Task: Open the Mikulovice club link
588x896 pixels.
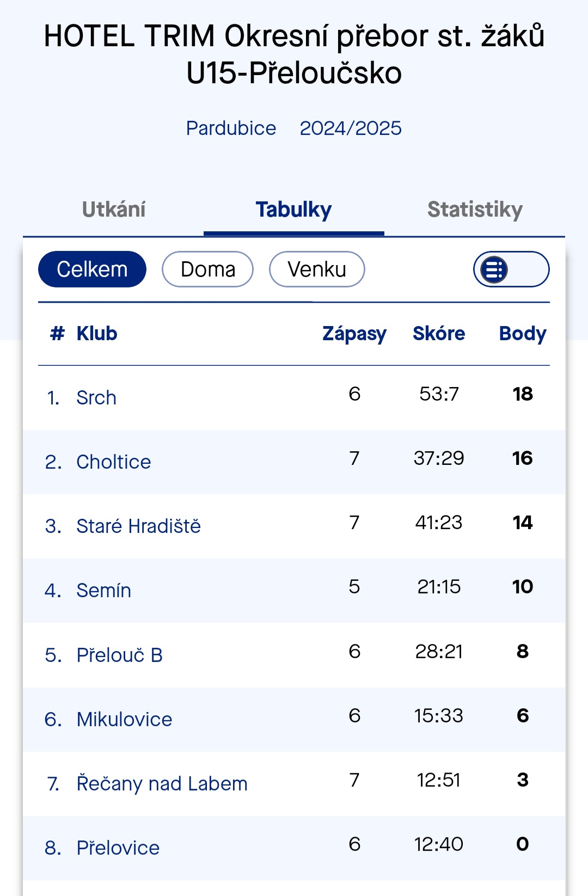Action: click(x=124, y=719)
